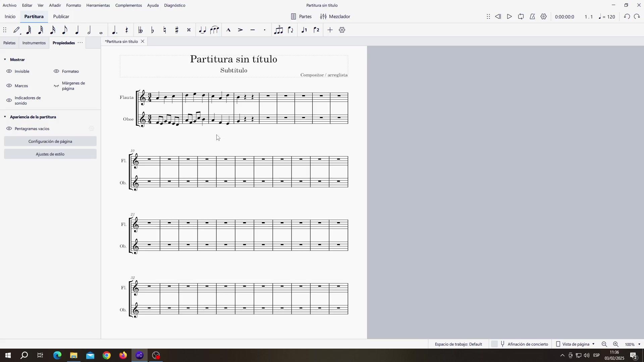Select the tuplet tool icon

click(278, 30)
